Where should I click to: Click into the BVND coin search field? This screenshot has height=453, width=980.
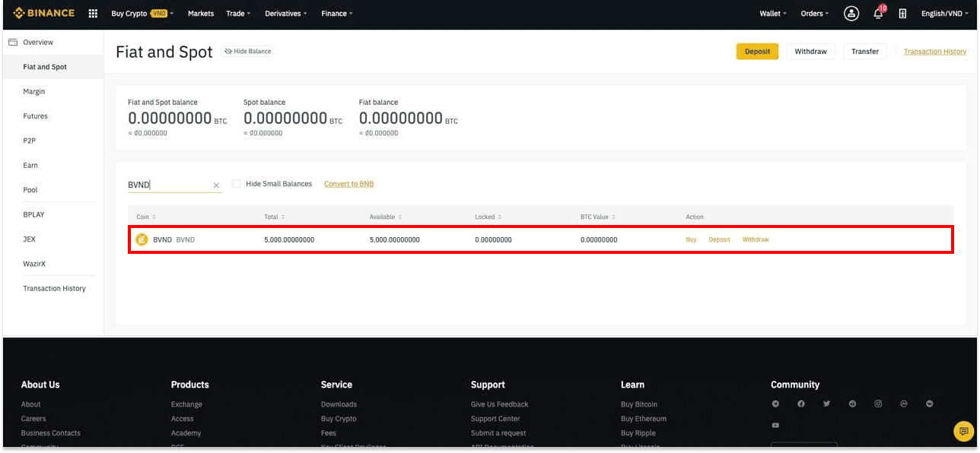(x=167, y=185)
